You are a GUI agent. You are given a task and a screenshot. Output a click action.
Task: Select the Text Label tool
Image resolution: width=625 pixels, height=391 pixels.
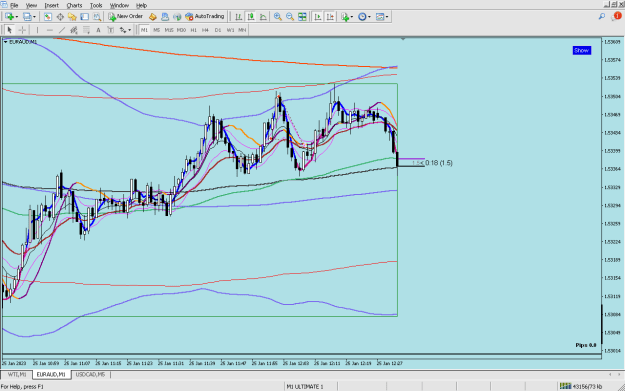click(x=110, y=30)
